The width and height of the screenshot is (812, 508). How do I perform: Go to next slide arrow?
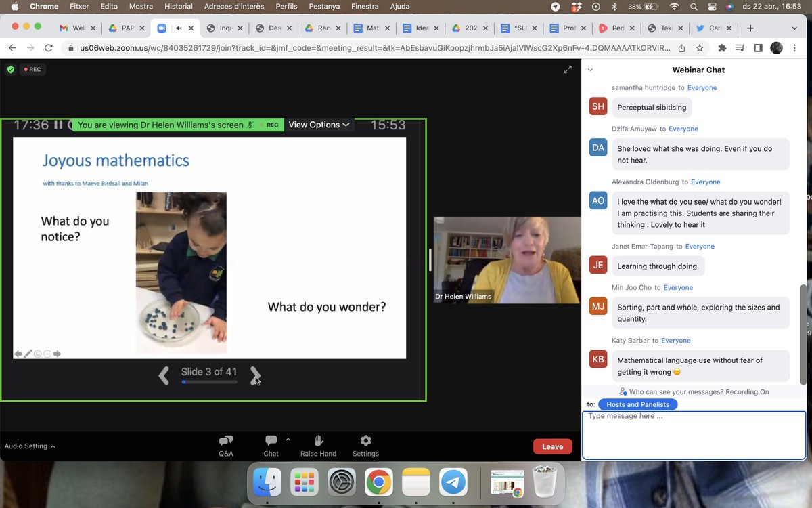(255, 375)
